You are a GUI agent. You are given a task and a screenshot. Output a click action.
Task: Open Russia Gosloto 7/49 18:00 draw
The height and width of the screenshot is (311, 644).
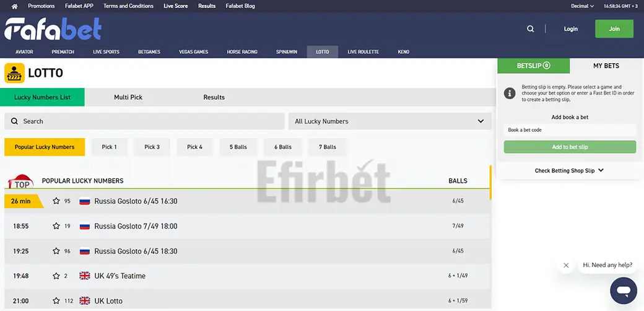(248, 226)
